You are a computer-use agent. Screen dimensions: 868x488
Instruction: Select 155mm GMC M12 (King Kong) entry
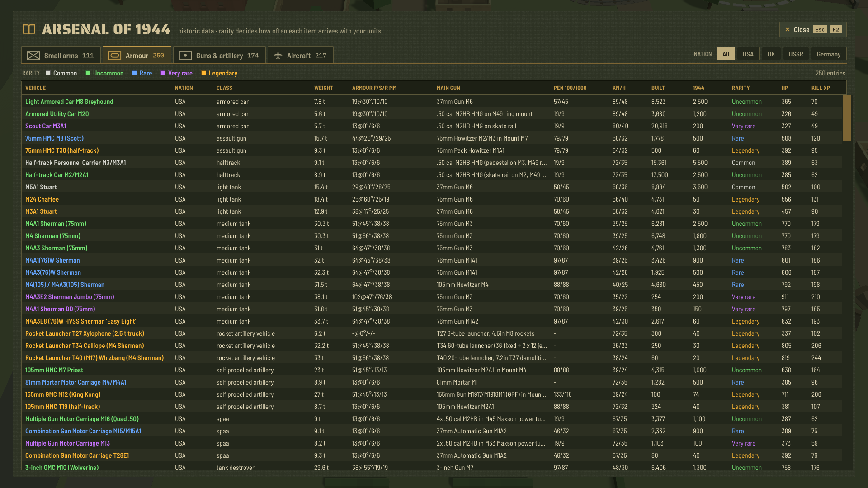tap(432, 394)
